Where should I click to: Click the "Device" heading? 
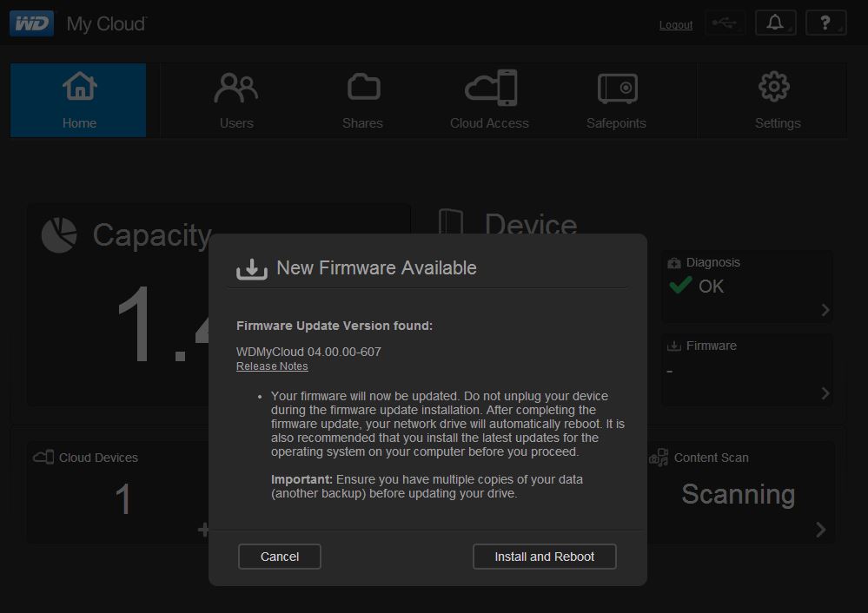click(531, 223)
